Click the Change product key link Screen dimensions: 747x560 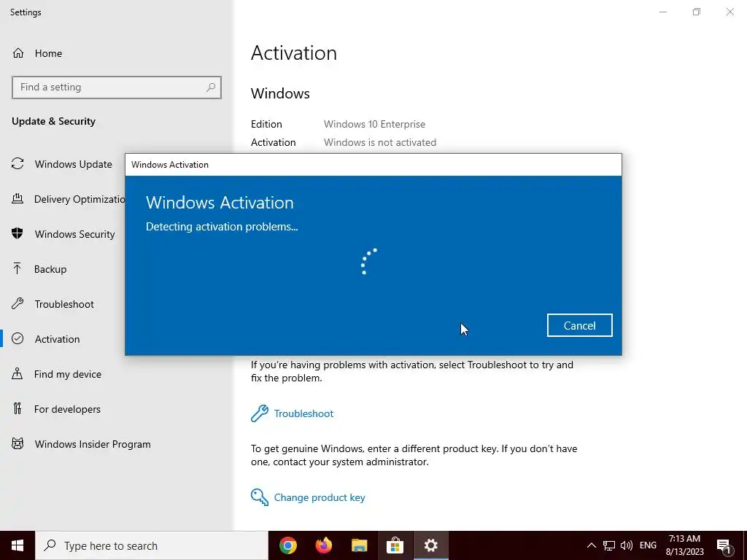pos(320,497)
